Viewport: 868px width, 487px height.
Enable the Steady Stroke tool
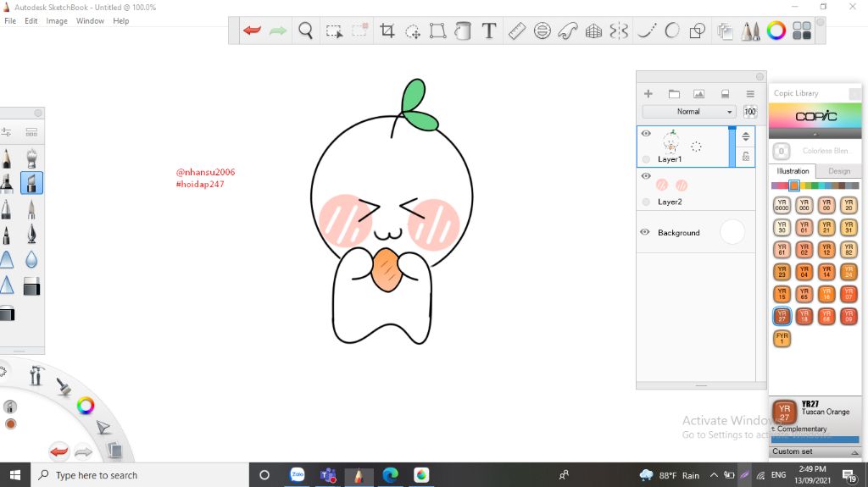pos(647,30)
